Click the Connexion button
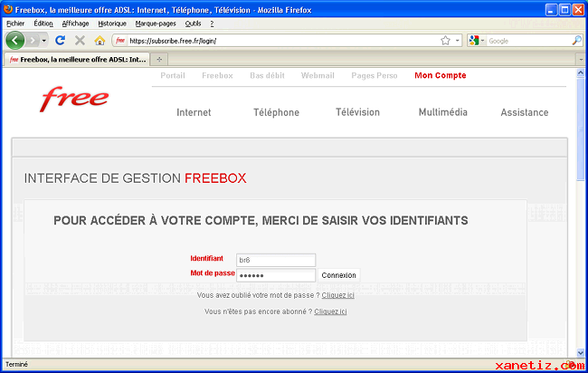The height and width of the screenshot is (373, 588). pyautogui.click(x=338, y=275)
